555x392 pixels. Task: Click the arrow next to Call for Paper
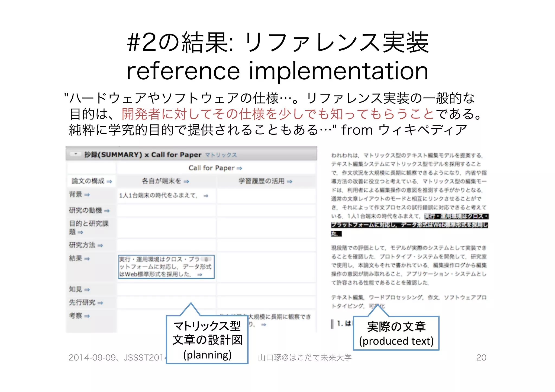239,168
